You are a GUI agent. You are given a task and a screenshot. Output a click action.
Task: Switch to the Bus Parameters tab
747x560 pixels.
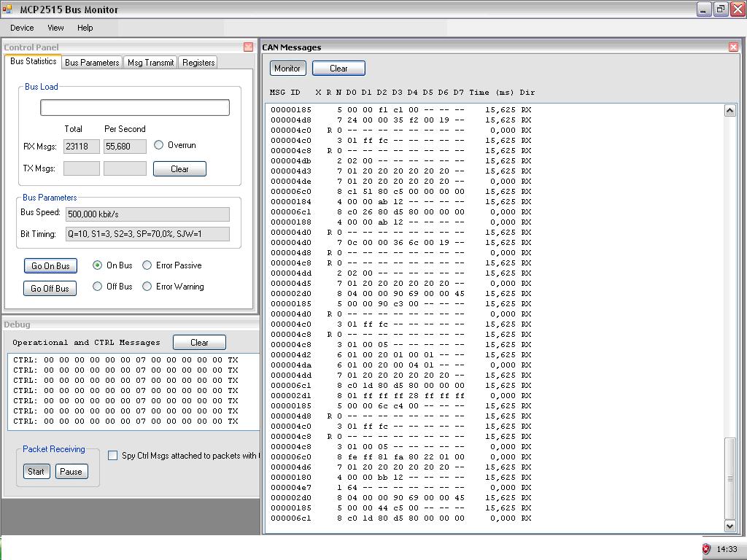point(92,63)
